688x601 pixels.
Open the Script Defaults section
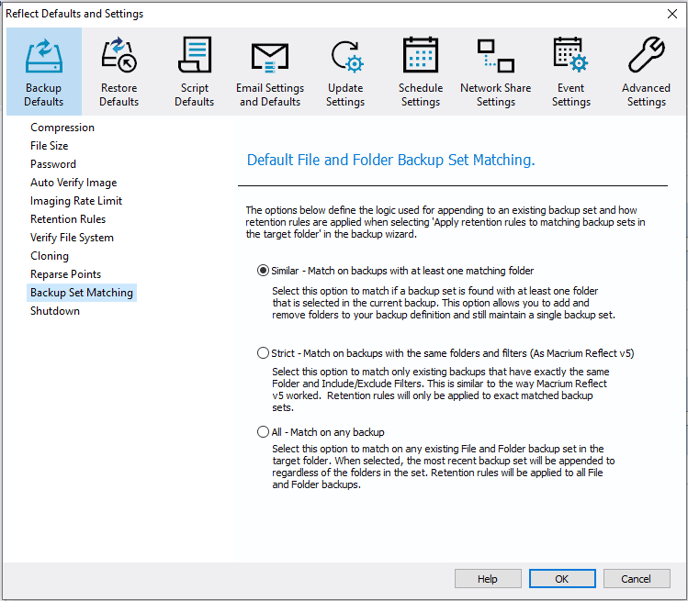pos(194,72)
